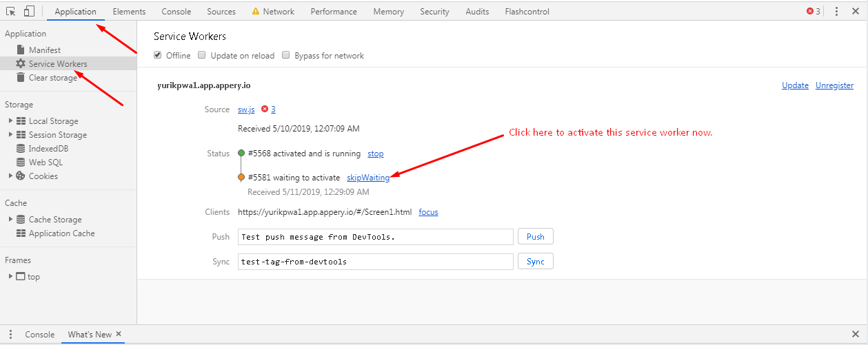Close the What's New drawer tab
868x345 pixels.
coord(119,334)
